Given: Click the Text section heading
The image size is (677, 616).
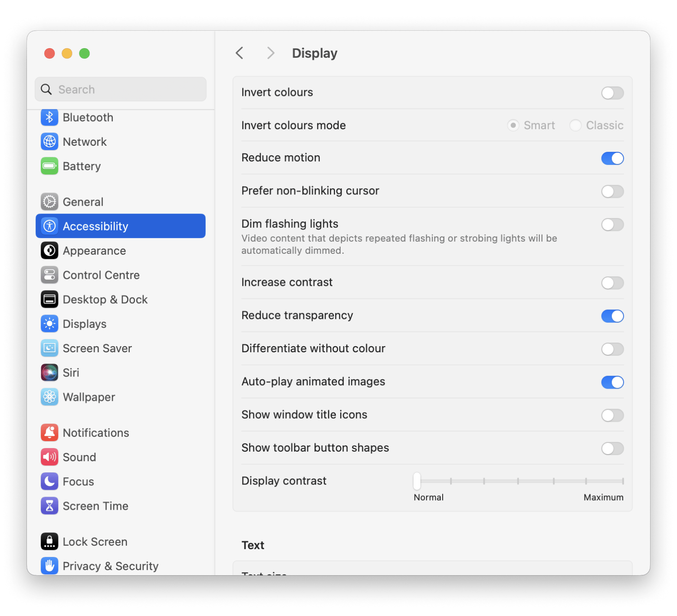Looking at the screenshot, I should 253,545.
